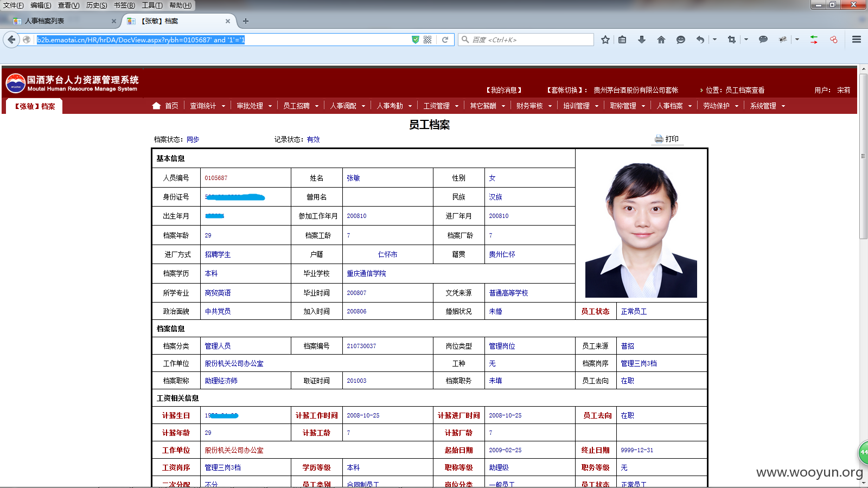Open the 编辑(E) menu
The height and width of the screenshot is (488, 868).
41,5
